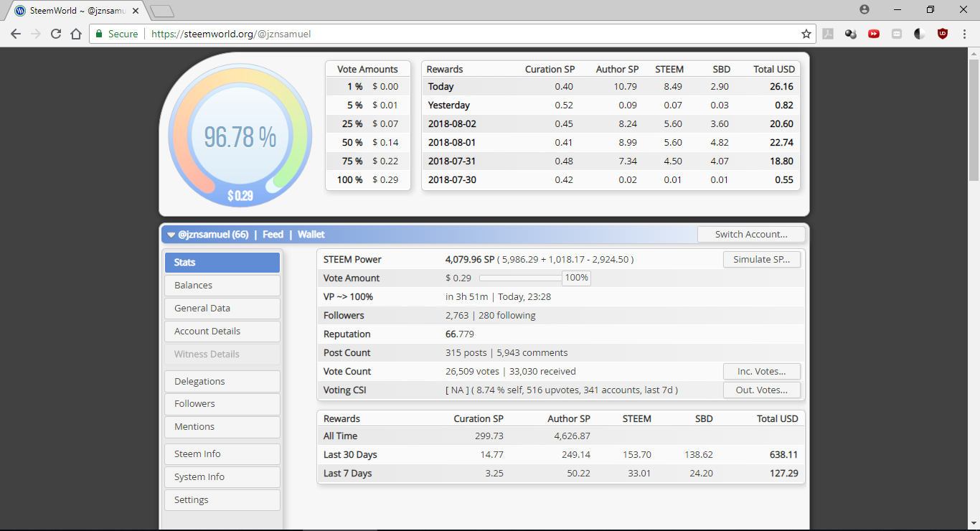Click the Inc. Votes button
The image size is (980, 531).
pyautogui.click(x=761, y=372)
